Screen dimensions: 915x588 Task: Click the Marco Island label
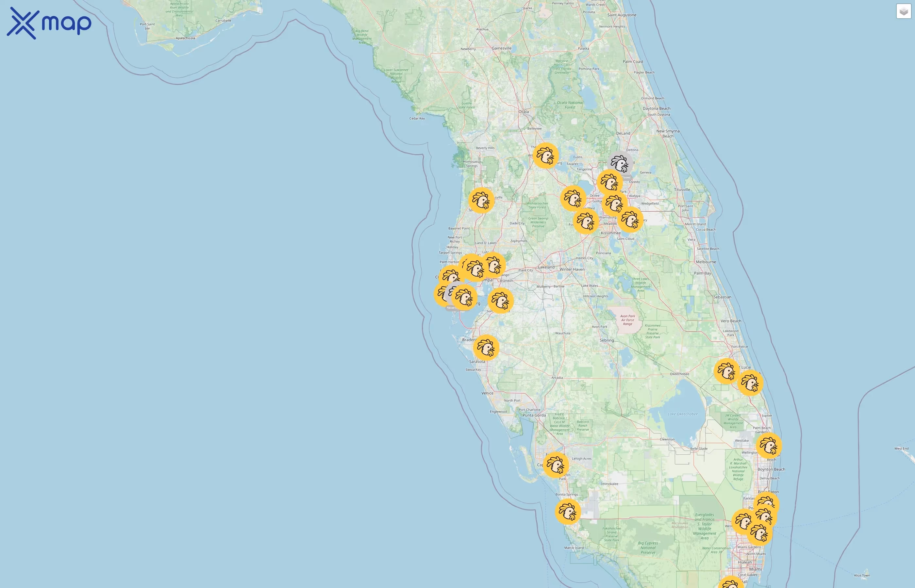(x=574, y=547)
